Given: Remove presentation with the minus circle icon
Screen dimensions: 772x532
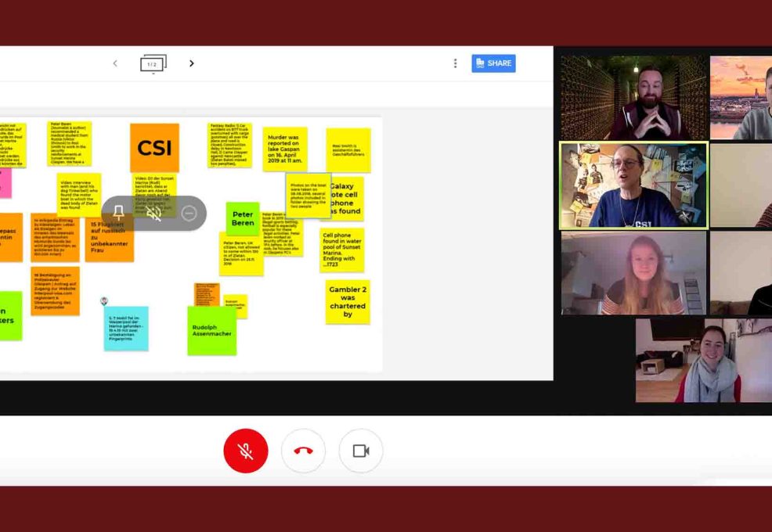Looking at the screenshot, I should click(189, 213).
